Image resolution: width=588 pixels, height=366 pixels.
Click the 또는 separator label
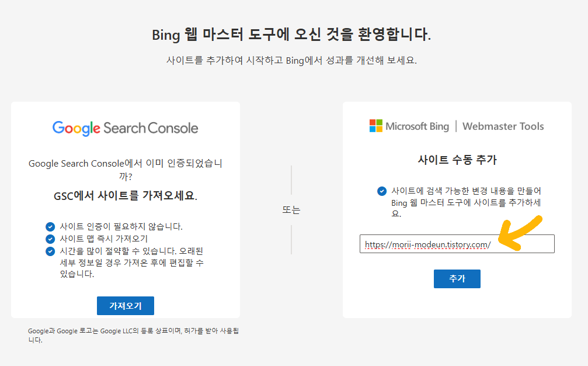[291, 209]
